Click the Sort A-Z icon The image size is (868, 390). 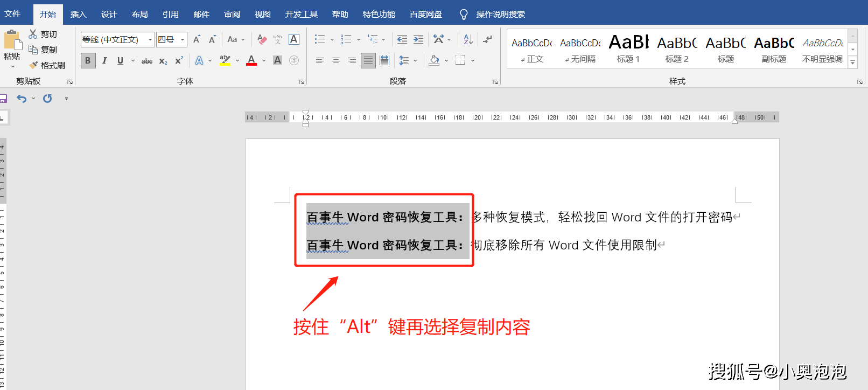coord(468,39)
